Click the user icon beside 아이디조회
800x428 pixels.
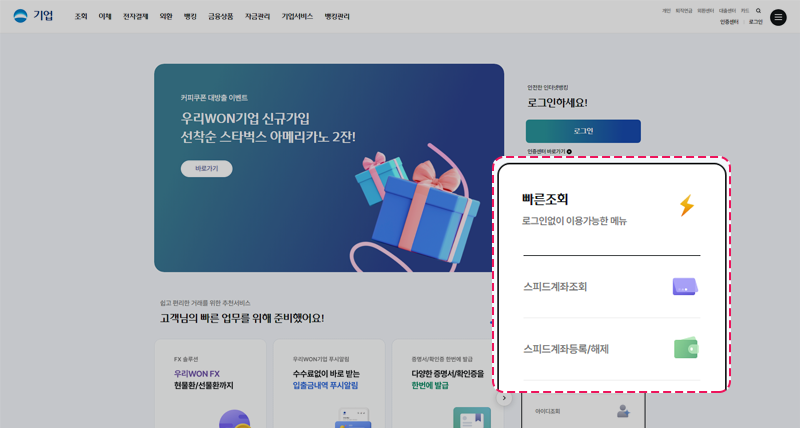coord(623,411)
